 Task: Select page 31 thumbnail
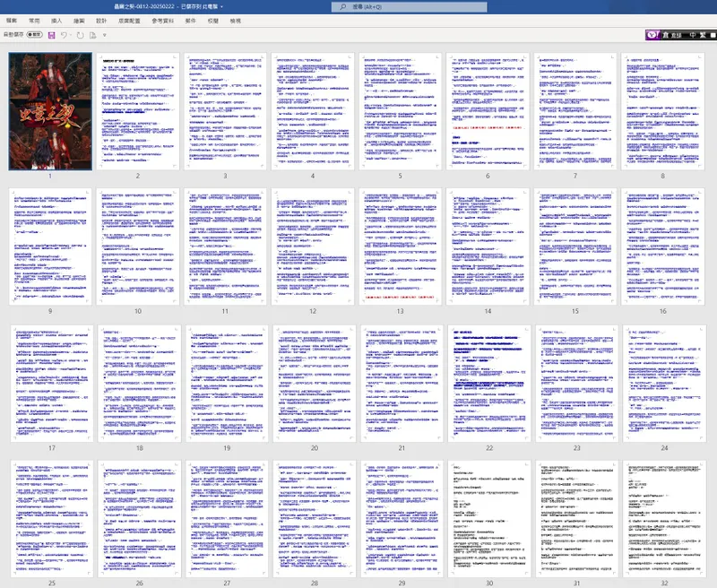[x=577, y=519]
